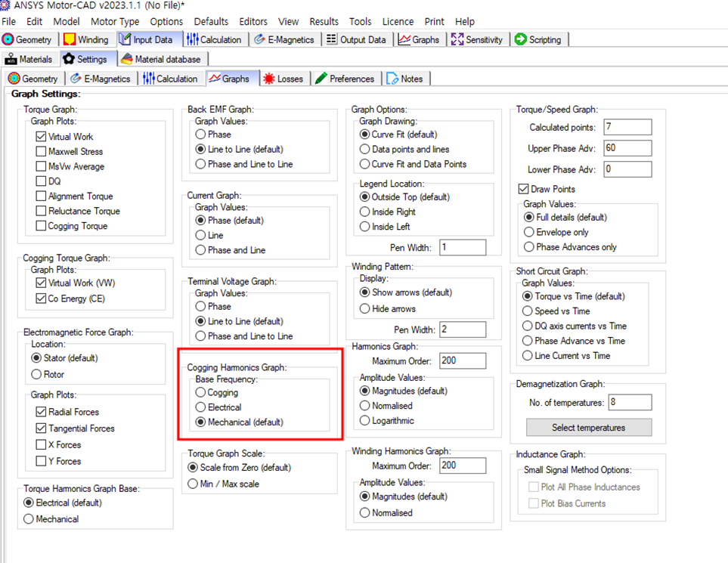
Task: Click the No. of temperatures field
Action: [630, 402]
